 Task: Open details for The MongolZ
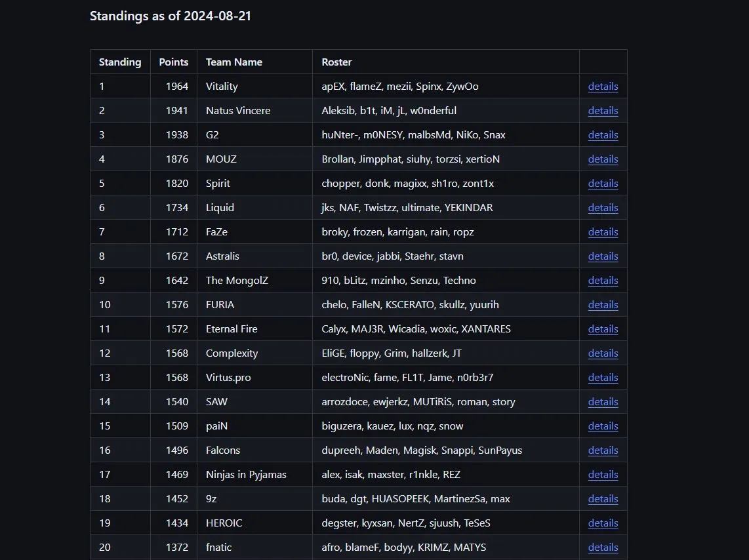pyautogui.click(x=603, y=281)
